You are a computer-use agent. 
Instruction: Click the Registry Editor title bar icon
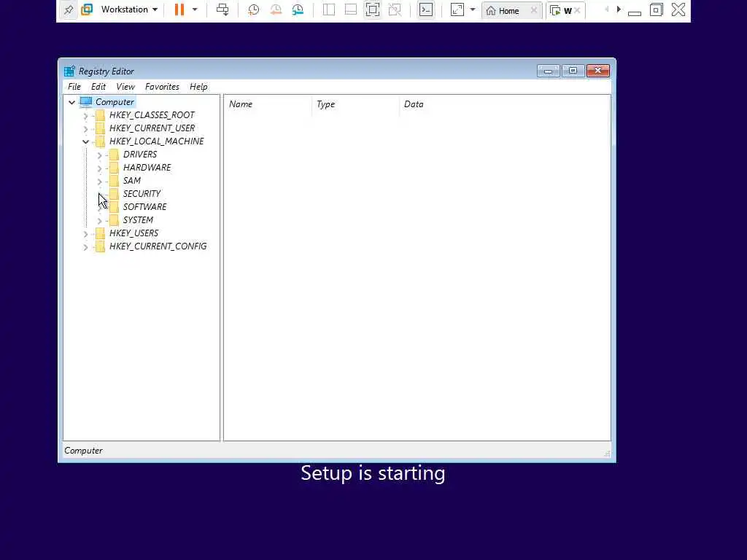point(69,71)
